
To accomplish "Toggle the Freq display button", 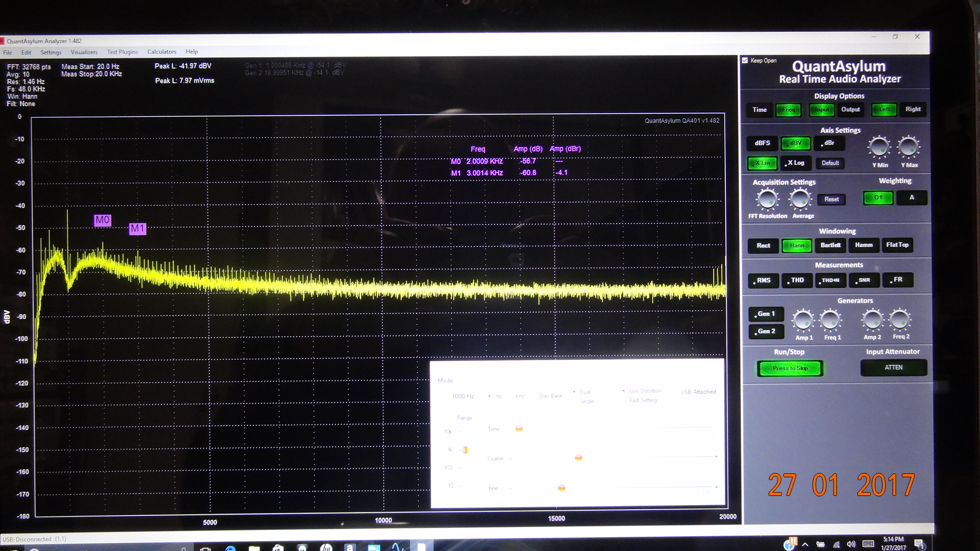I will [789, 110].
